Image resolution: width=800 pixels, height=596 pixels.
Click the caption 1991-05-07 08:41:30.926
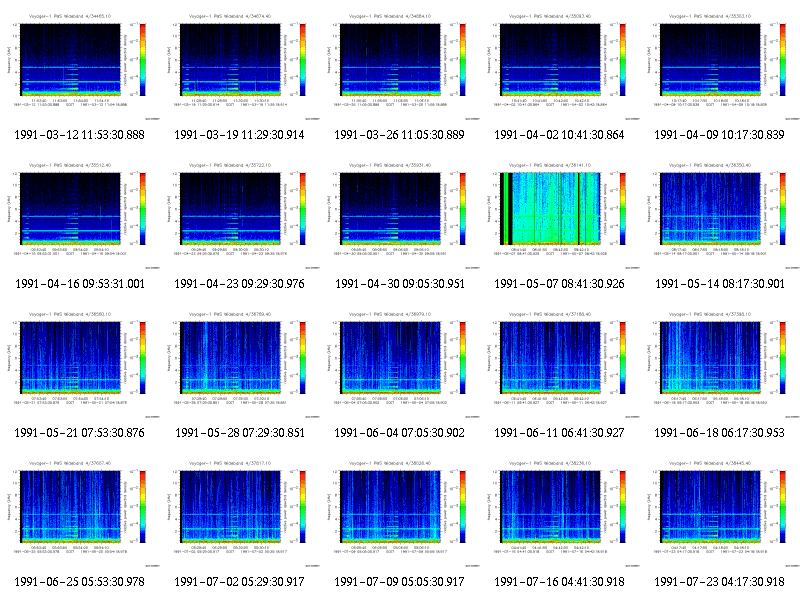pyautogui.click(x=559, y=284)
